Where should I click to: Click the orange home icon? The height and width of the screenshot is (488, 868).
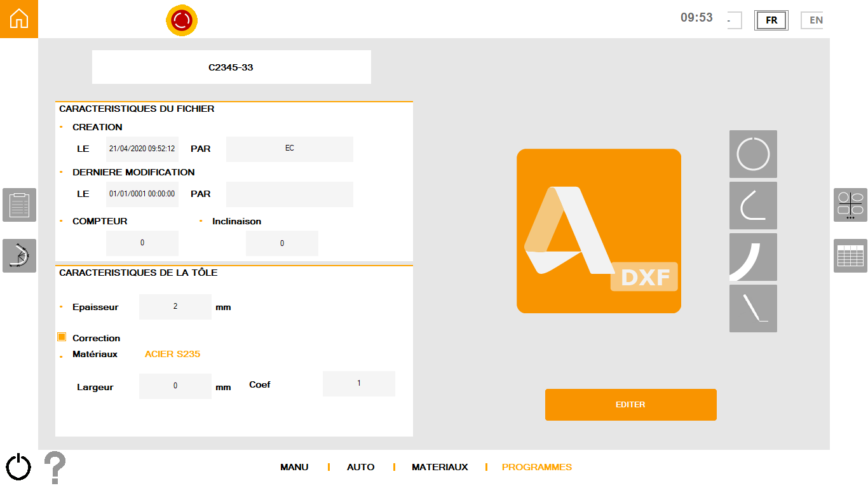coord(19,19)
